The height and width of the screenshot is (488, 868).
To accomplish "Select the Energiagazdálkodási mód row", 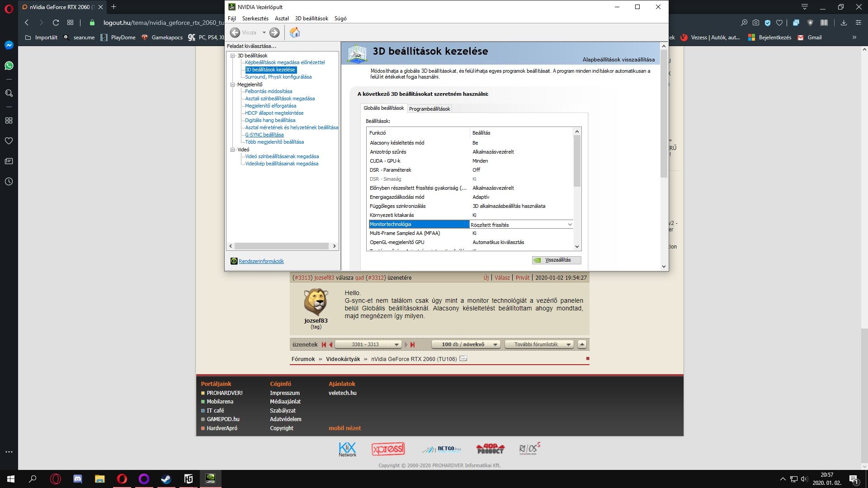I will [470, 197].
